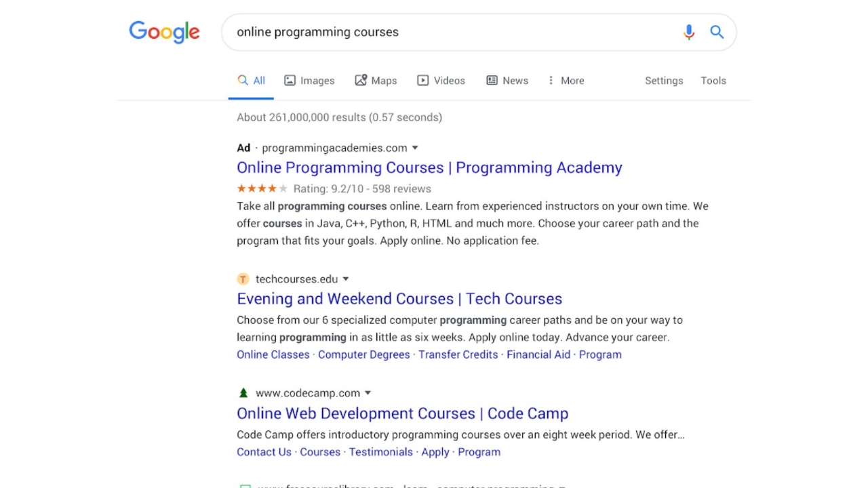Open the Images search tab

(x=309, y=81)
